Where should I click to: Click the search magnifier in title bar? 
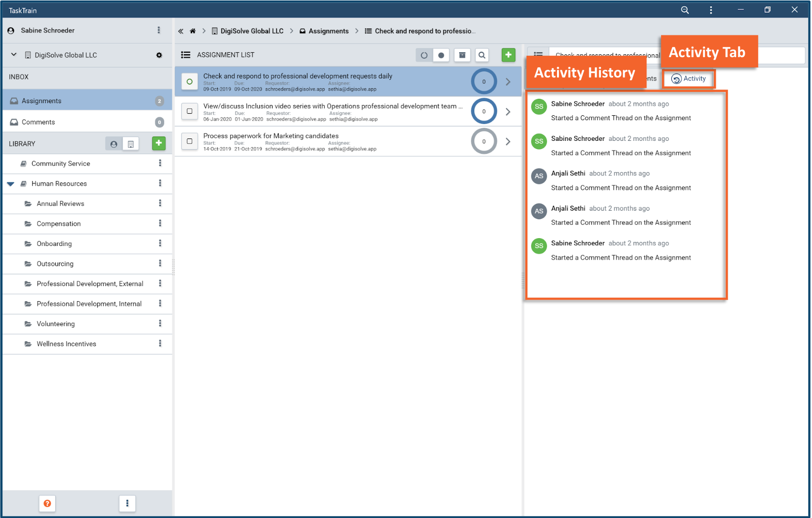(685, 10)
